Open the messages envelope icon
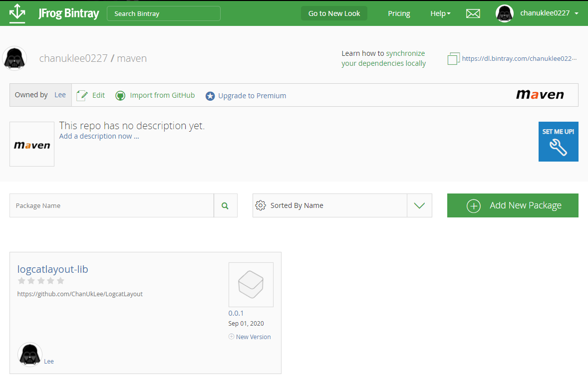Screen dimensions: 588x378 click(x=473, y=13)
